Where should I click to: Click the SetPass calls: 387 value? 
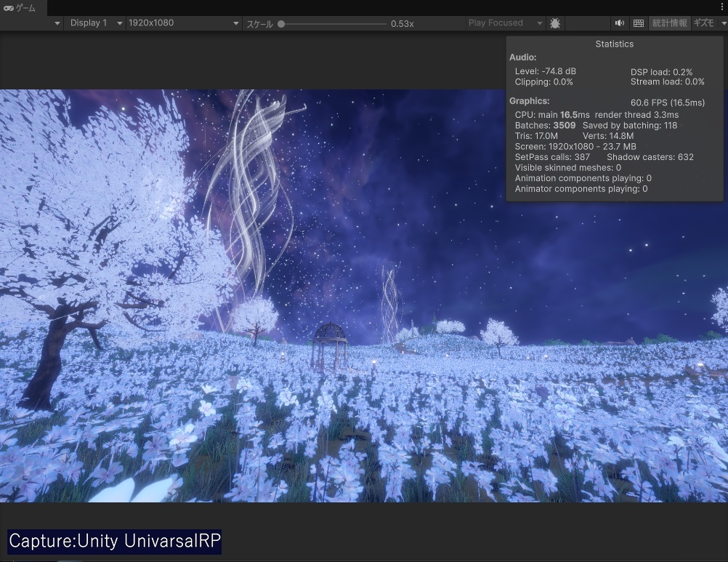coord(552,157)
